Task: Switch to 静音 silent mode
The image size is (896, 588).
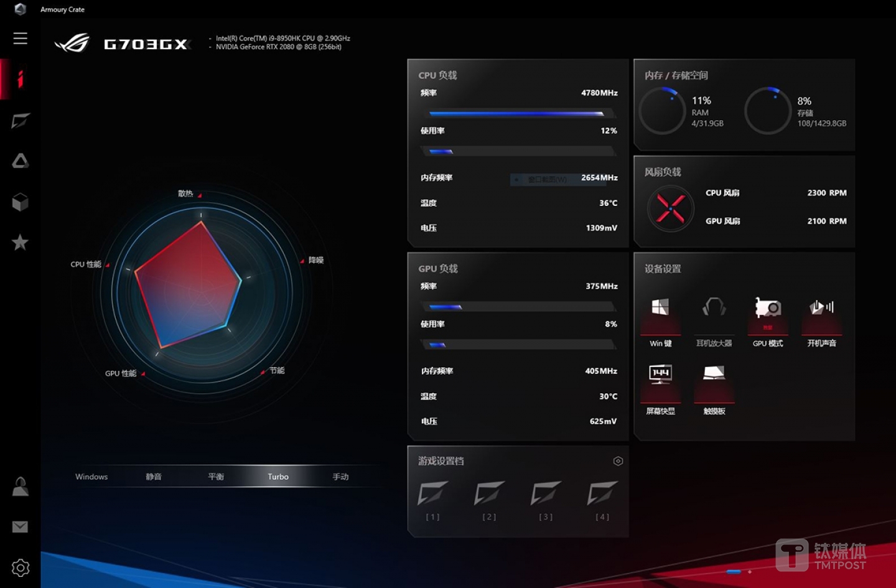Action: 154,477
